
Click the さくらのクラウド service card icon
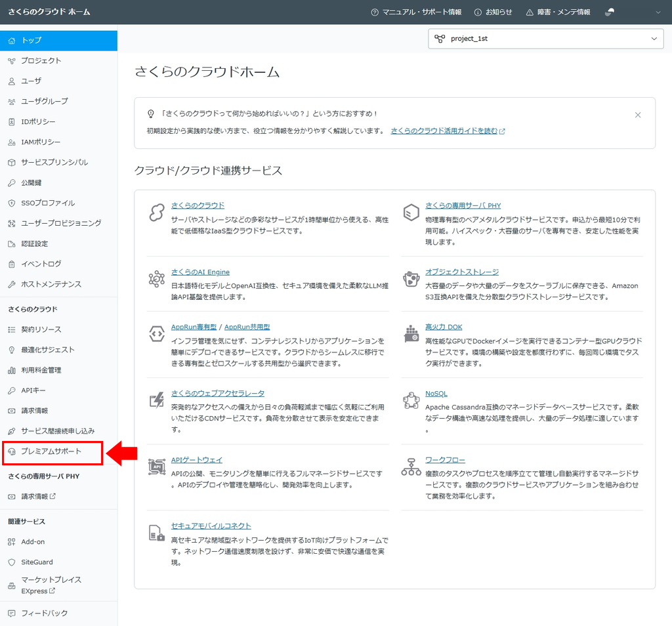(157, 212)
